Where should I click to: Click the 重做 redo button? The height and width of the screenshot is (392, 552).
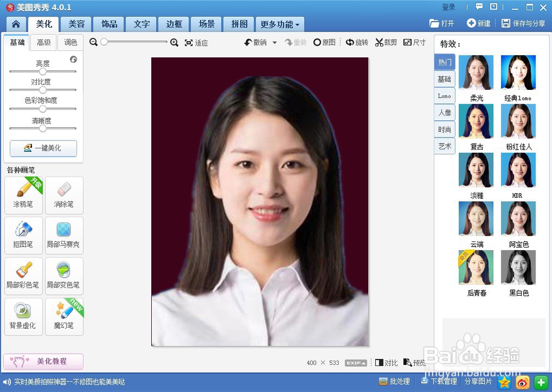click(296, 42)
